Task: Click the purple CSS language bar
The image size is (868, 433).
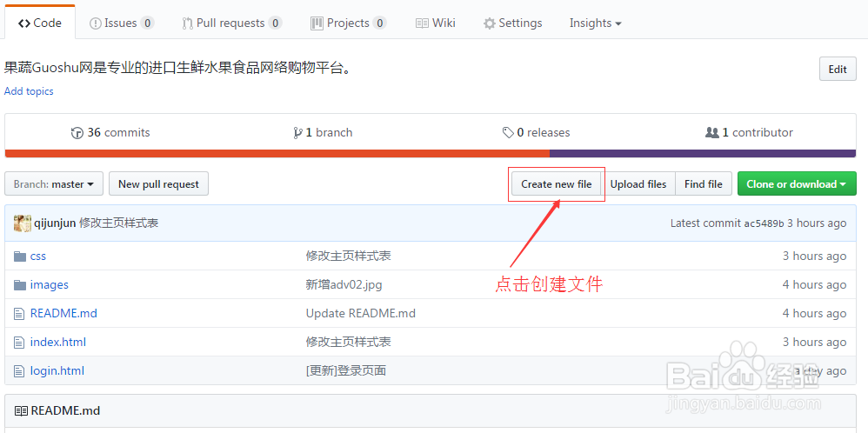Action: [703, 153]
